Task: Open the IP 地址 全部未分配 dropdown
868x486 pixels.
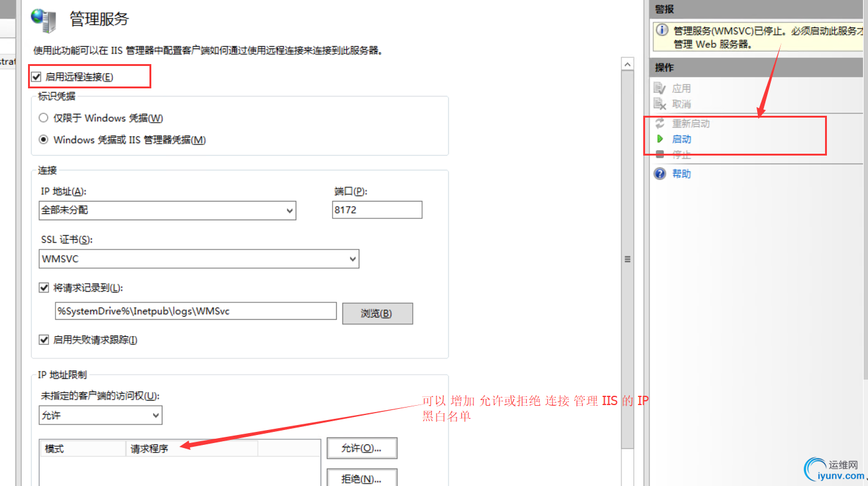Action: coord(167,210)
